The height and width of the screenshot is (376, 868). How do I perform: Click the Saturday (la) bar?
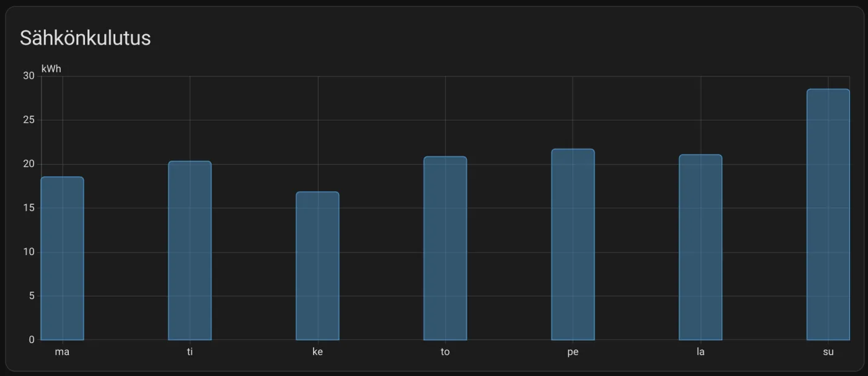[x=701, y=248]
